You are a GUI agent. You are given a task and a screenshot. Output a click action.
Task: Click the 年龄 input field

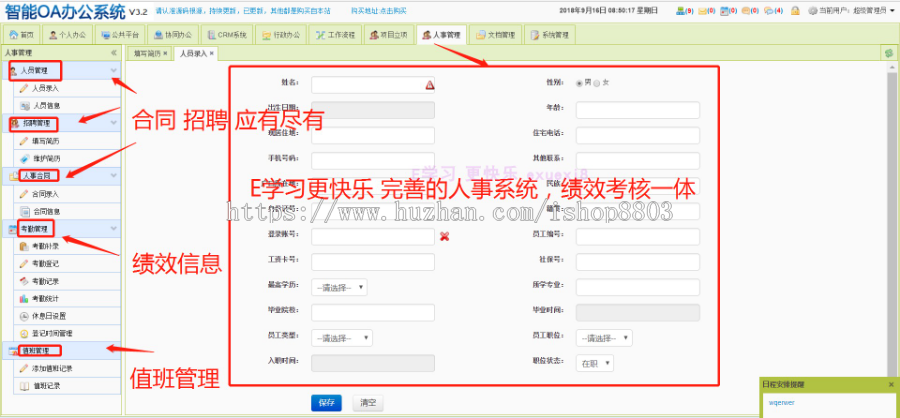[638, 109]
